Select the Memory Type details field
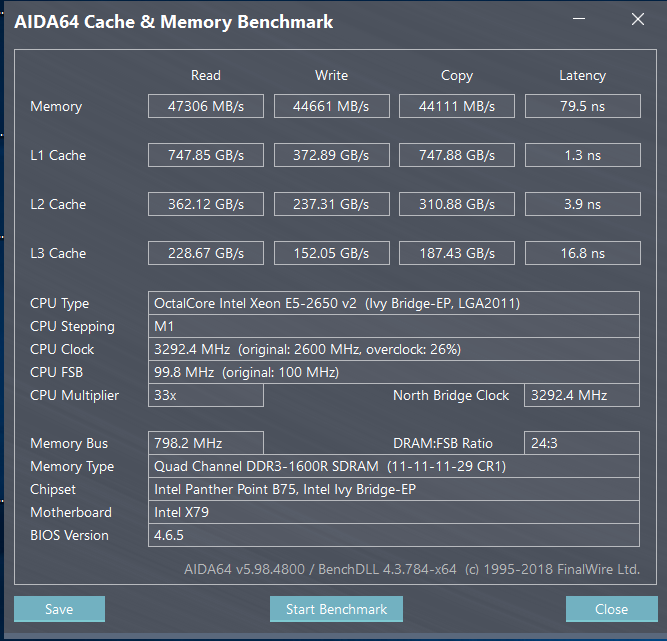Screen dimensions: 667x641 coord(393,466)
